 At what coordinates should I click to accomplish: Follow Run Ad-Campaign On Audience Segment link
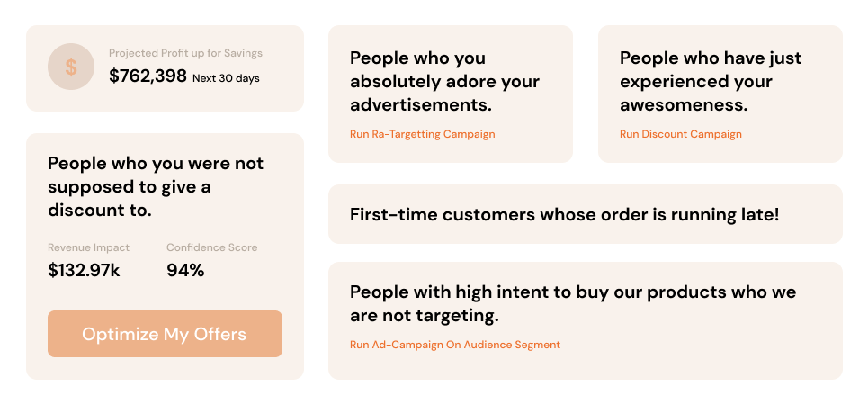tap(455, 345)
